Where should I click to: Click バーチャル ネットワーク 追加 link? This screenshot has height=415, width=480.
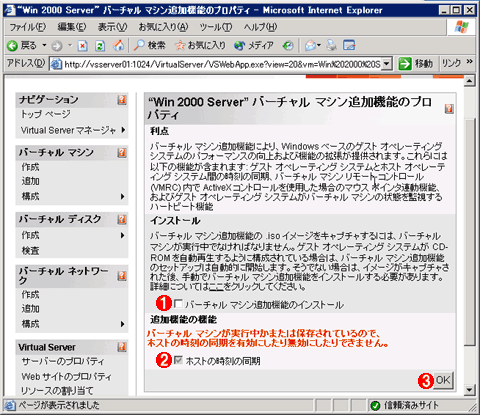(30, 309)
